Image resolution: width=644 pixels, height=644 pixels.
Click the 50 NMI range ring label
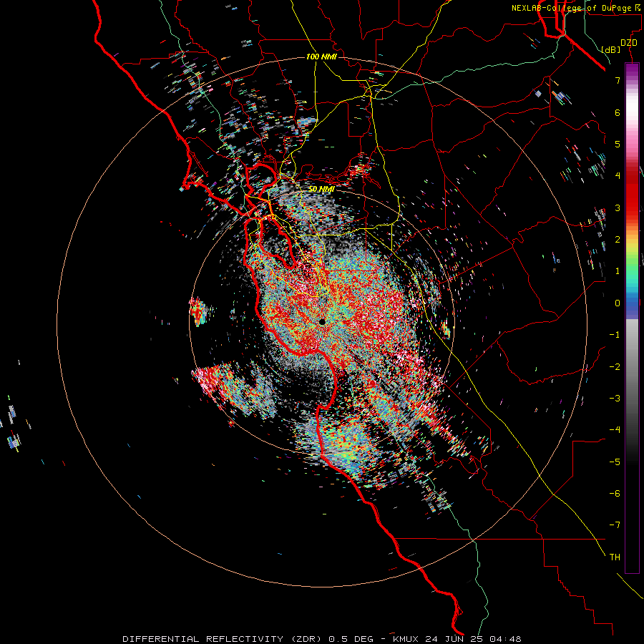[321, 189]
